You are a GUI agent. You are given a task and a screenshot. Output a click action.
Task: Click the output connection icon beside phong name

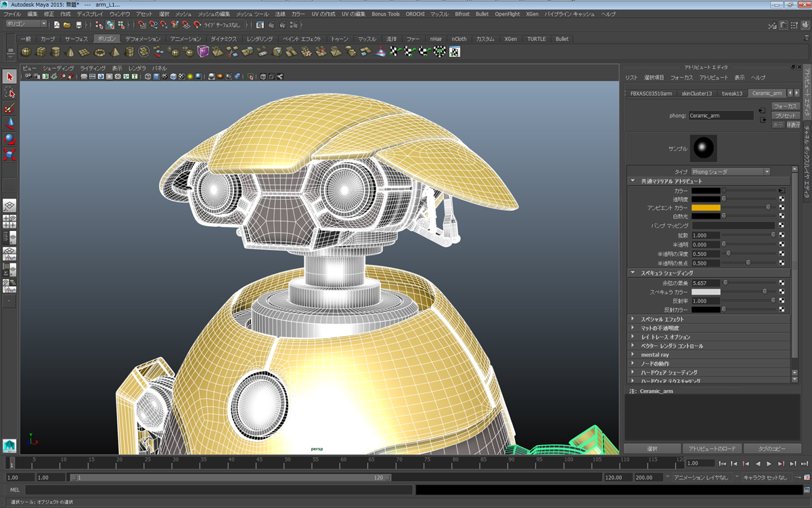(x=762, y=120)
